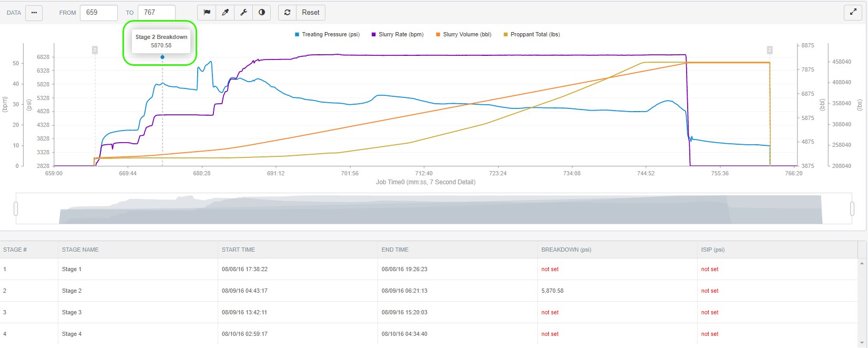Toggle Treating Pressure (psi) legend series
The image size is (868, 348).
327,35
